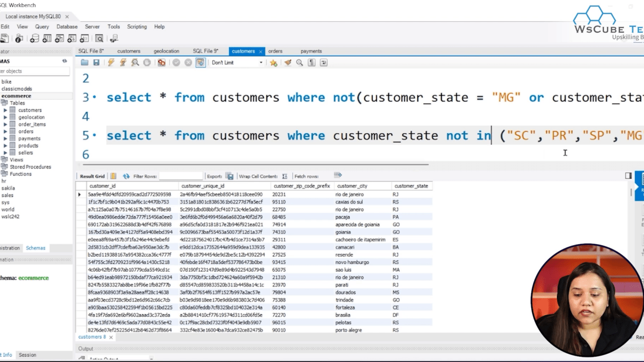Select the sakila schema

click(x=8, y=188)
